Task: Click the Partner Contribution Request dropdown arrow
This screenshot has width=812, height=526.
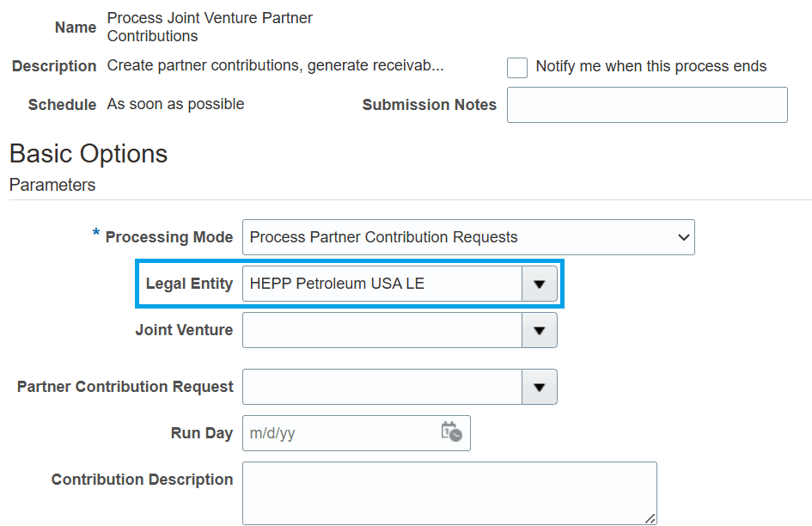Action: pyautogui.click(x=539, y=387)
